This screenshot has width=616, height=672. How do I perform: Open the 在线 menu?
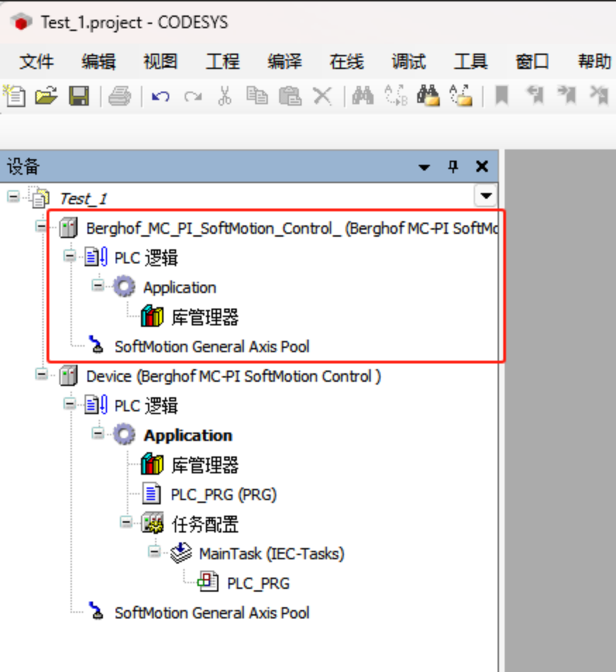tap(346, 61)
